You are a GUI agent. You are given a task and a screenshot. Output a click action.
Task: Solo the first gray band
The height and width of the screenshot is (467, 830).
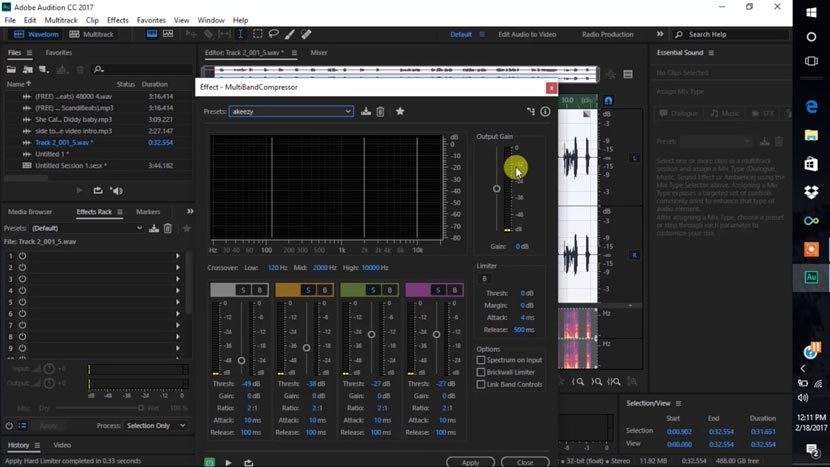coord(243,290)
